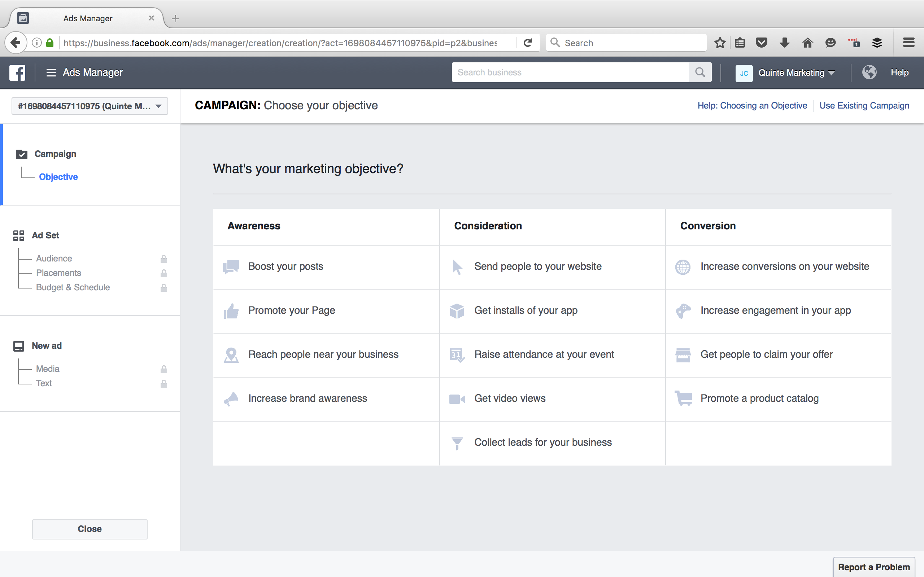Open the Firefox downloads arrow icon
924x577 pixels.
coord(784,43)
